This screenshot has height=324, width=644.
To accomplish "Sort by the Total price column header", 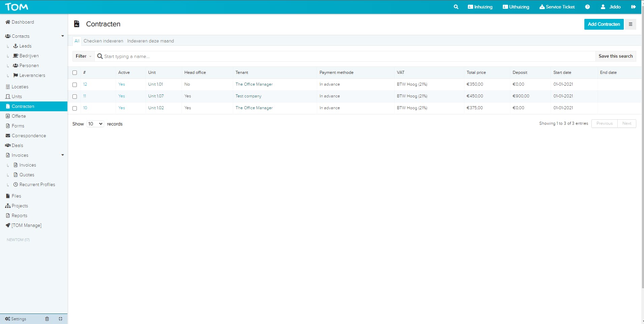I will click(476, 72).
